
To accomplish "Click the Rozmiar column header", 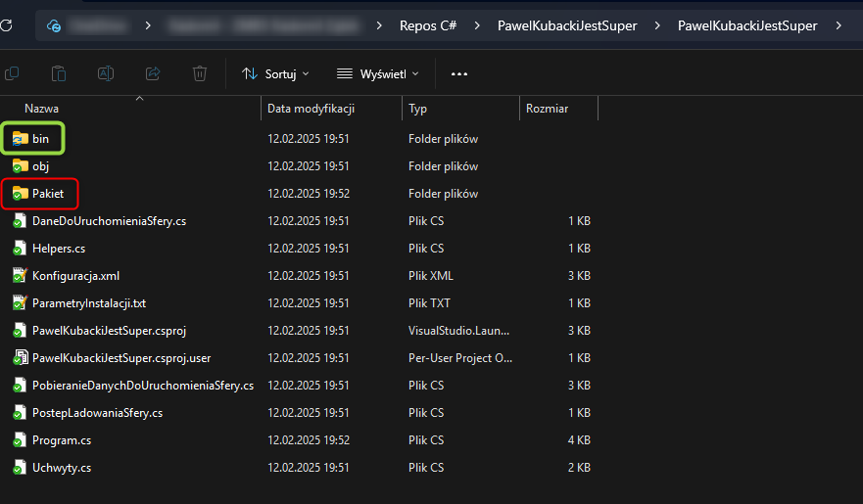I will pyautogui.click(x=547, y=109).
